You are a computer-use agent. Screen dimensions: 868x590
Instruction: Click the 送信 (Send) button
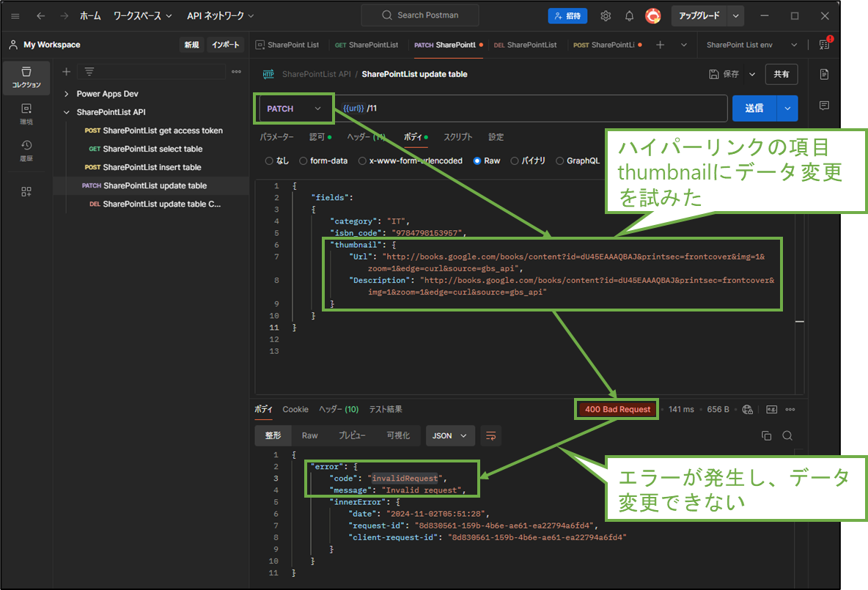pyautogui.click(x=755, y=108)
